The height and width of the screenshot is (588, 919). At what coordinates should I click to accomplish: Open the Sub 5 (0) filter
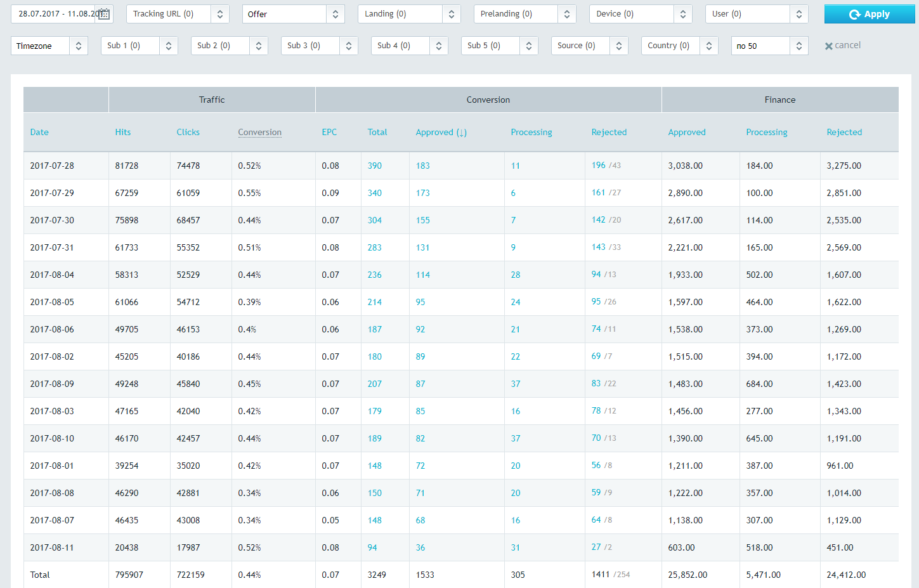tap(500, 46)
